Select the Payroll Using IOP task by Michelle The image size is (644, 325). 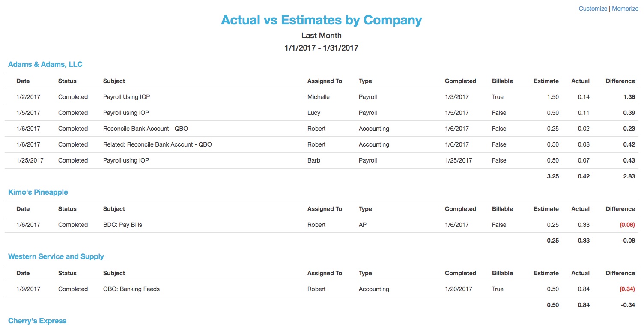[x=322, y=97]
